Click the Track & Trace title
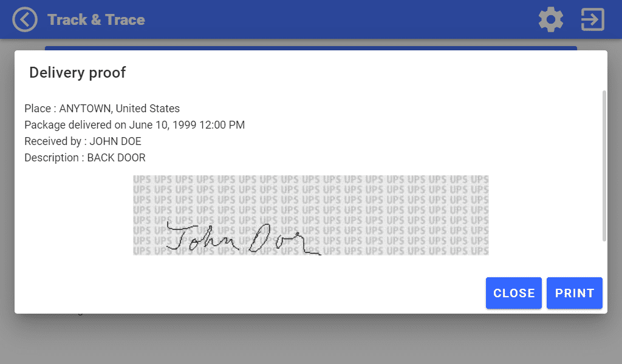This screenshot has width=622, height=364. pos(96,20)
